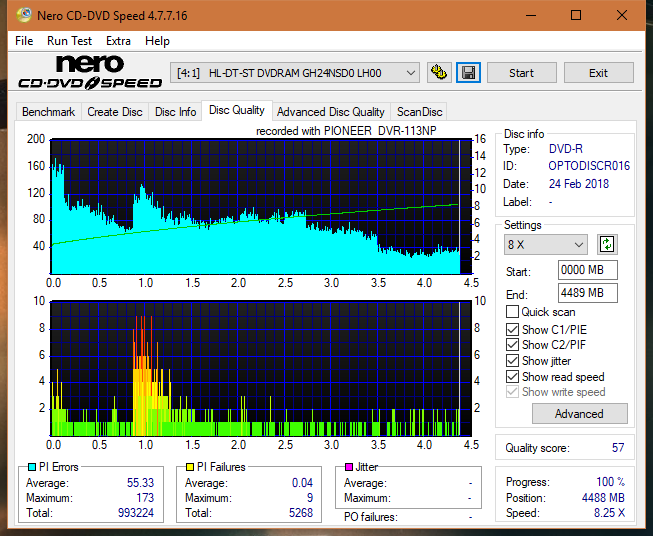Click the Start position input field
Viewport: 653px width, 536px height.
[x=588, y=270]
